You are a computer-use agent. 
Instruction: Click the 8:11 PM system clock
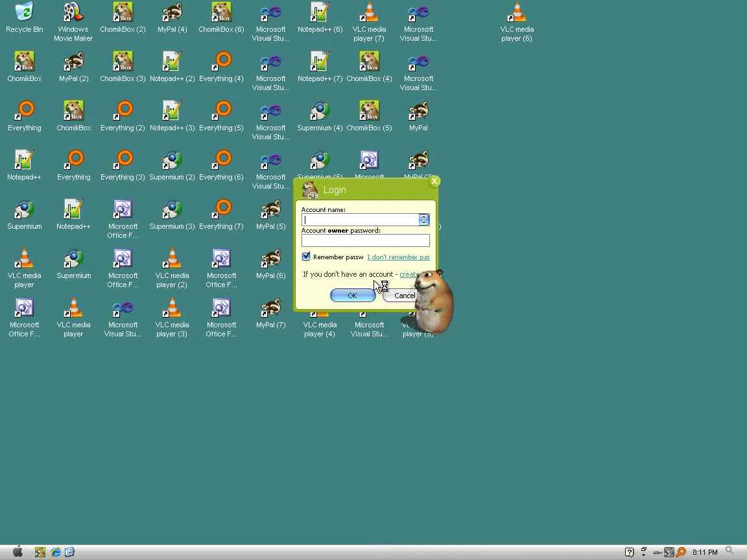point(705,552)
